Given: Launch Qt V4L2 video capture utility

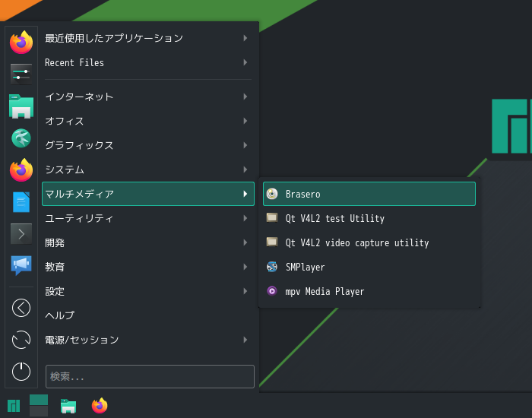Looking at the screenshot, I should point(369,242).
